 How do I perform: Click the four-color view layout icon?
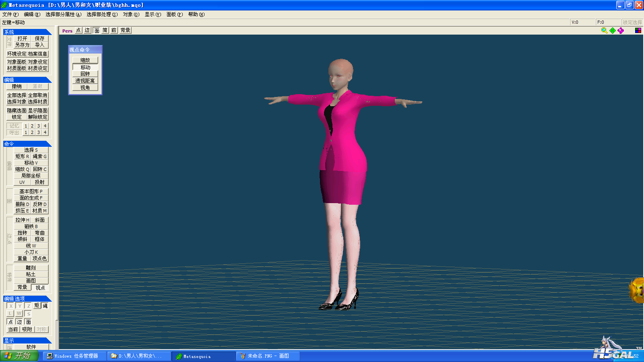coord(638,31)
